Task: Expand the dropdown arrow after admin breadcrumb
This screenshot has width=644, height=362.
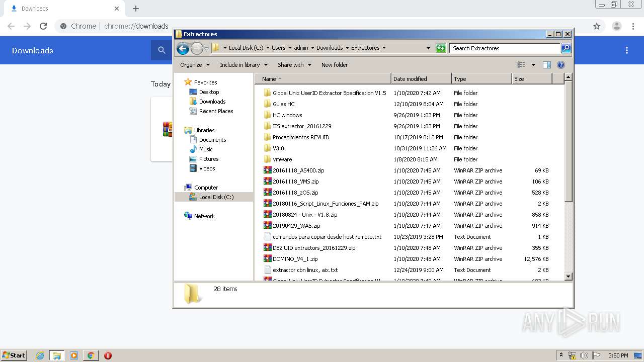Action: (312, 48)
